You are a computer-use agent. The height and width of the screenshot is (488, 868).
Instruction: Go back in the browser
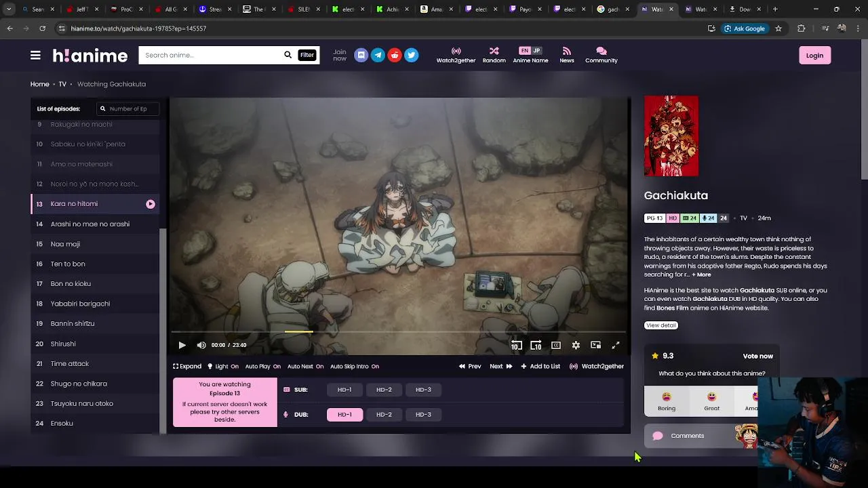(x=10, y=28)
